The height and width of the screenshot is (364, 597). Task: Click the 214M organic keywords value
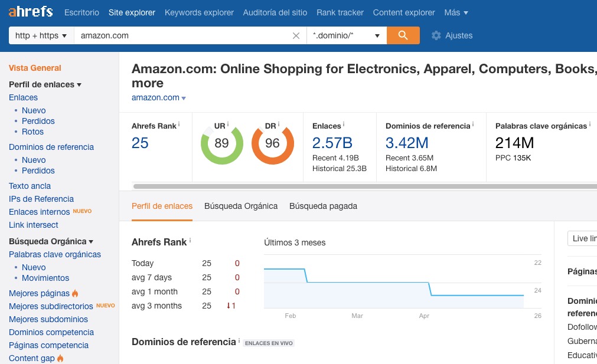coord(515,143)
